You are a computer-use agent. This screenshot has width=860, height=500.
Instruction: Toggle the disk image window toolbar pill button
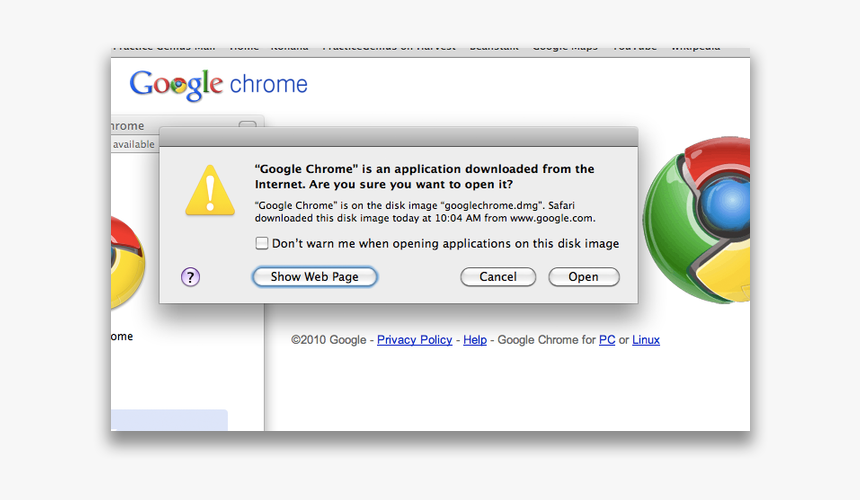[x=247, y=127]
